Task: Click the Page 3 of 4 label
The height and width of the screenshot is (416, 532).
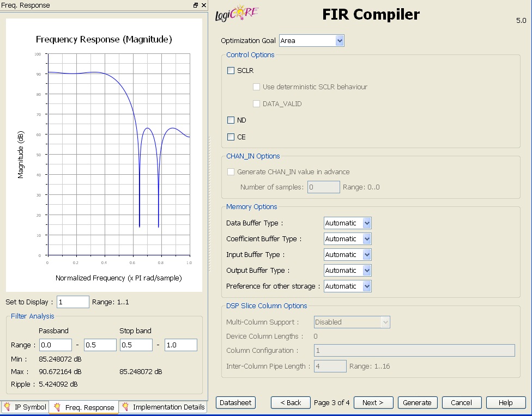Action: point(332,403)
